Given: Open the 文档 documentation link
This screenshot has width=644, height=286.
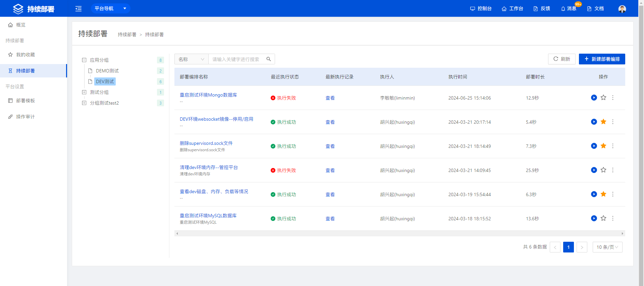Looking at the screenshot, I should tap(595, 9).
